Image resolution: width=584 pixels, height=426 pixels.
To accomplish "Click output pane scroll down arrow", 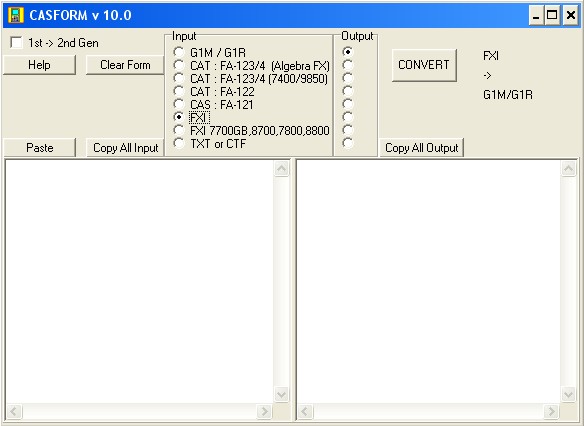I will point(568,394).
